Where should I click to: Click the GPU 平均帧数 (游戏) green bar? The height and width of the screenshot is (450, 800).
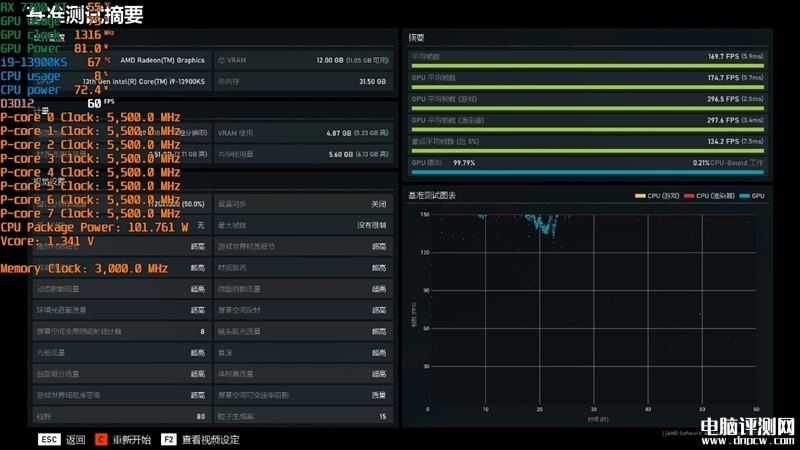point(587,109)
